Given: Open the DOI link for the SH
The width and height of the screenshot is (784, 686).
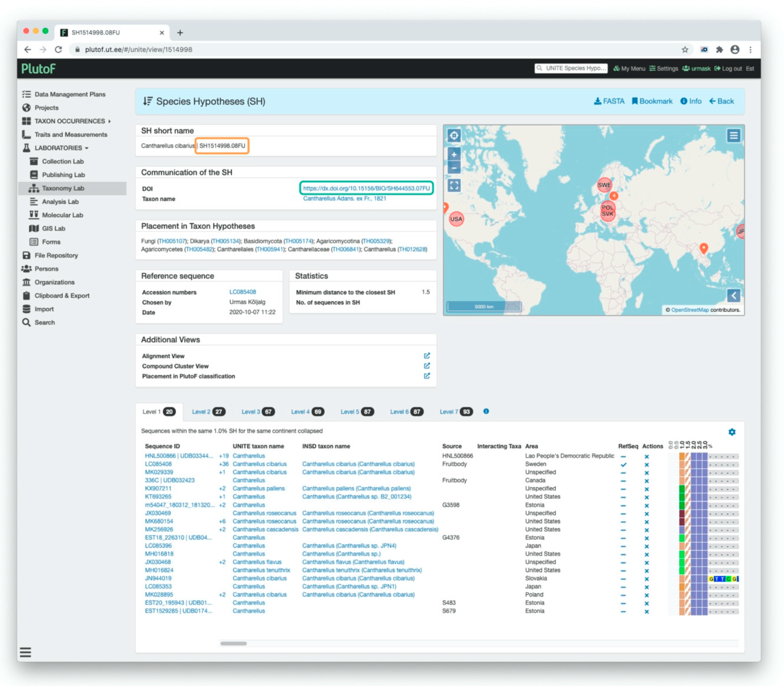Looking at the screenshot, I should coord(366,188).
